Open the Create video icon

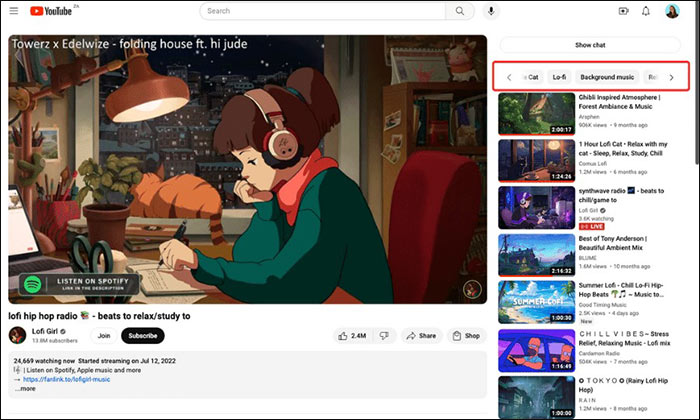click(x=624, y=11)
